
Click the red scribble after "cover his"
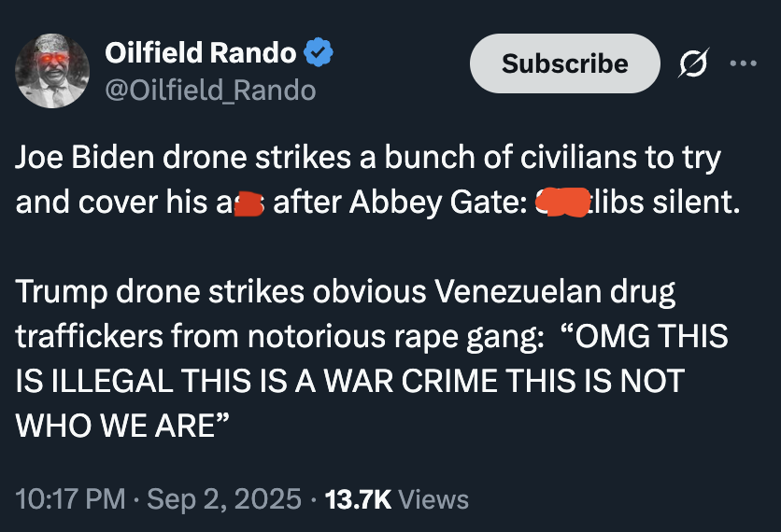[x=247, y=204]
